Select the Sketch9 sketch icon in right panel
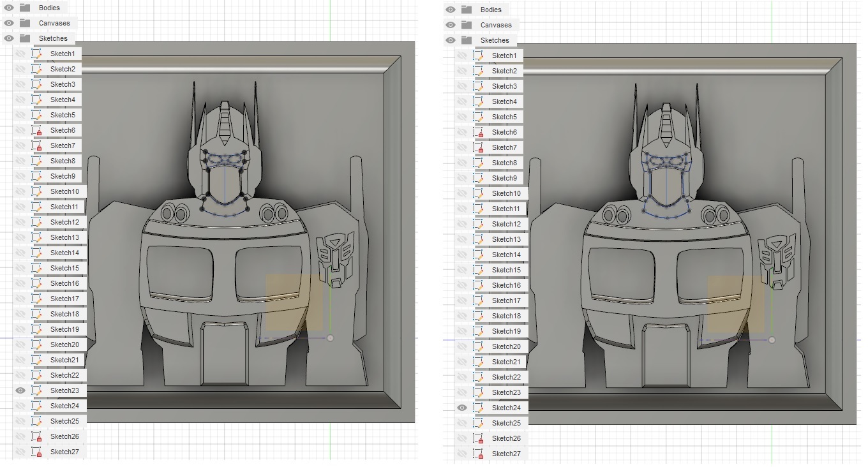Screen dimensions: 868x467 click(479, 178)
